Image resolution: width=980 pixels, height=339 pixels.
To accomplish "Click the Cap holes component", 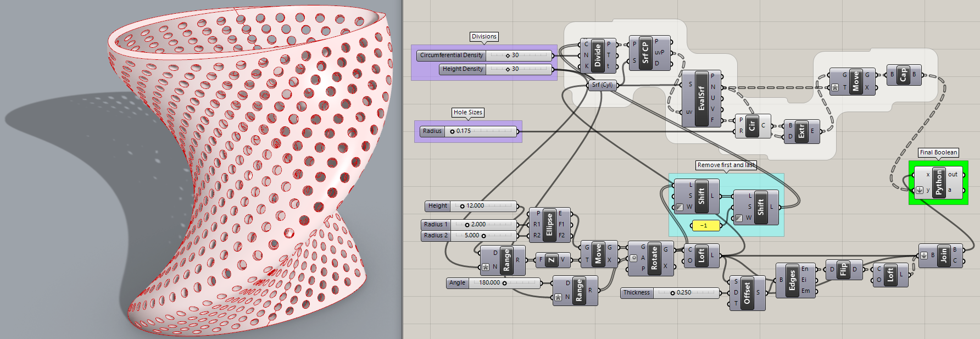I will [903, 75].
